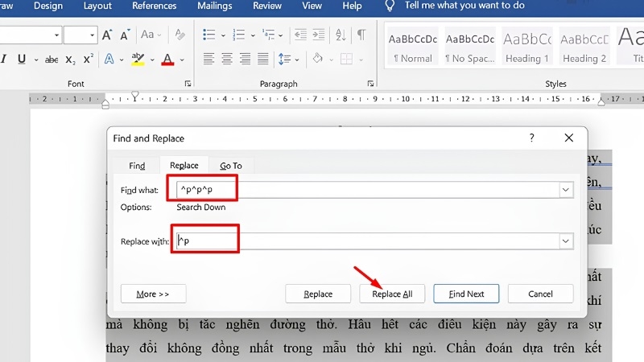Toggle show paragraph marks

tap(361, 35)
